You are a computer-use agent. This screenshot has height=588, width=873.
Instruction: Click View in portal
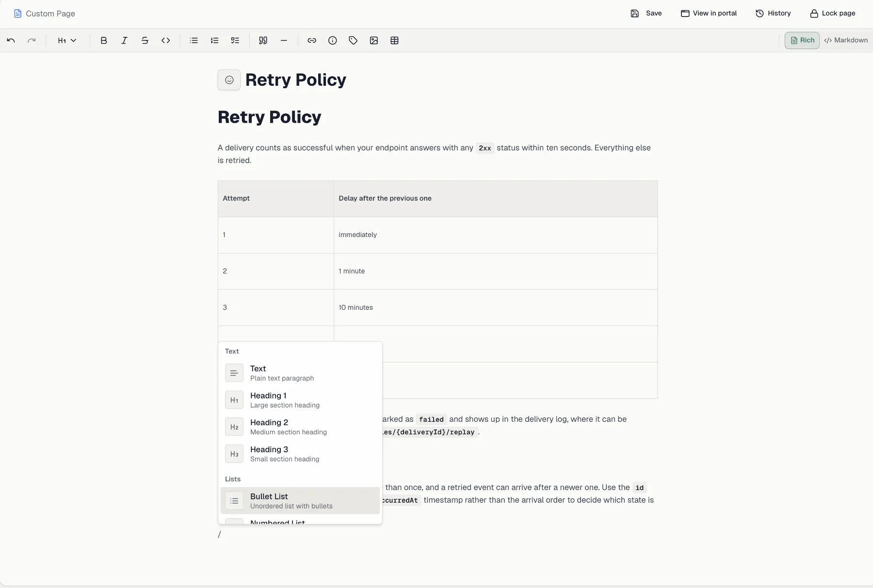[709, 14]
